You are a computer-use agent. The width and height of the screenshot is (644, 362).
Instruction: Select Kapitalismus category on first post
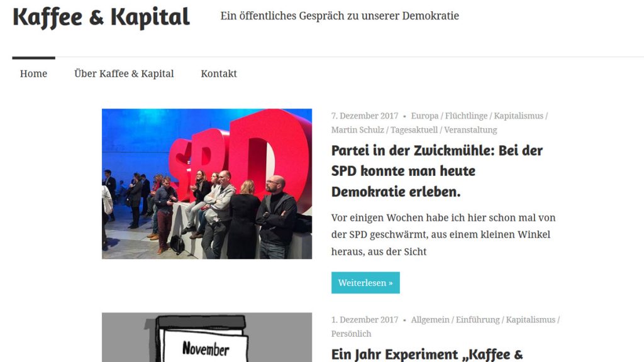click(x=518, y=116)
